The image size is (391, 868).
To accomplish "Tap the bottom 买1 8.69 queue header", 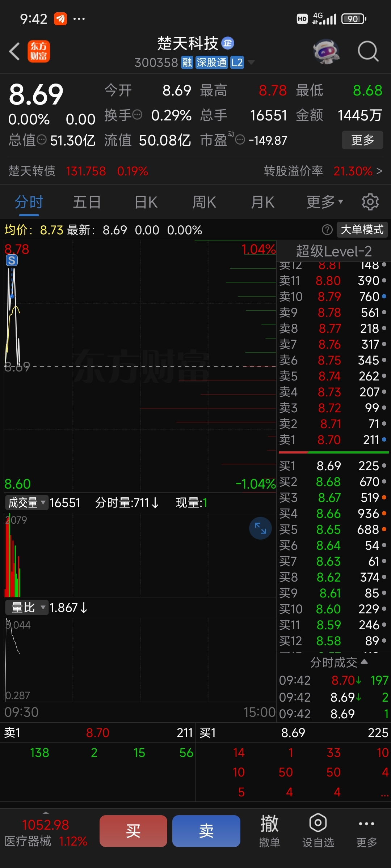I will click(293, 733).
